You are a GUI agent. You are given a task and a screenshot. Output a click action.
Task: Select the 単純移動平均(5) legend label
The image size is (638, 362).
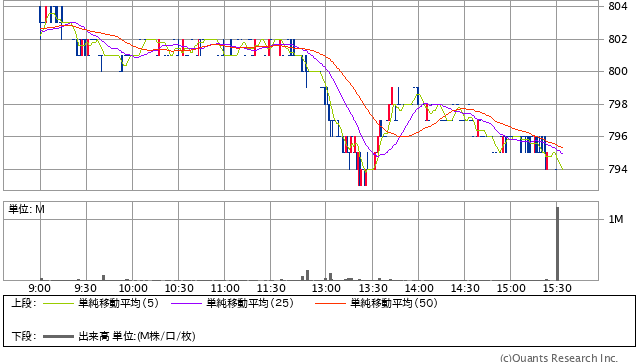click(x=118, y=303)
